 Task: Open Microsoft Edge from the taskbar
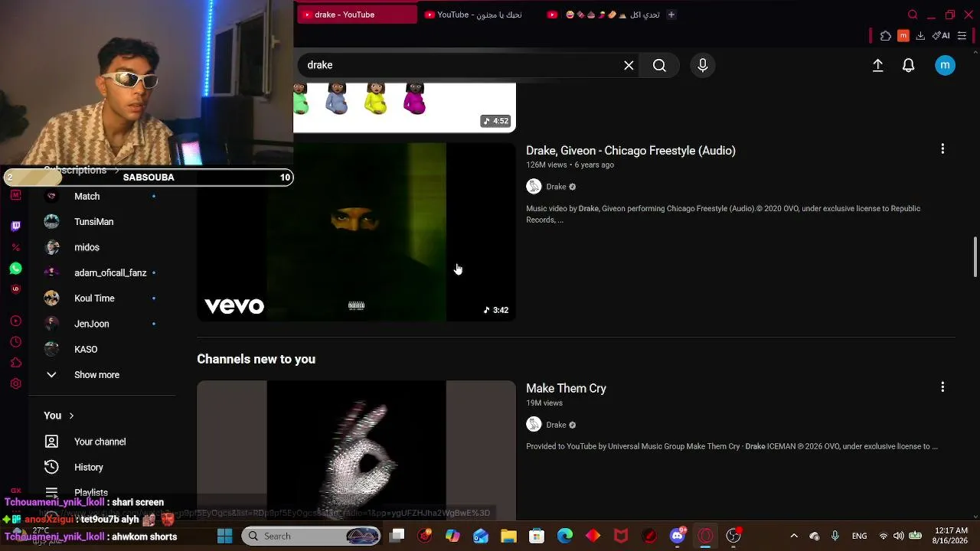(565, 536)
